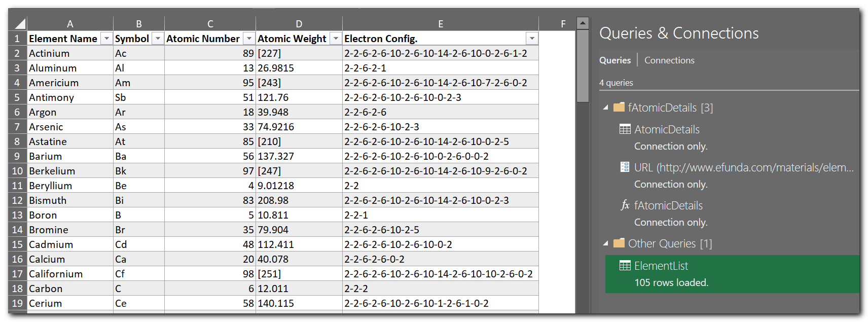Click the Barium cell
The width and height of the screenshot is (868, 322).
[70, 156]
